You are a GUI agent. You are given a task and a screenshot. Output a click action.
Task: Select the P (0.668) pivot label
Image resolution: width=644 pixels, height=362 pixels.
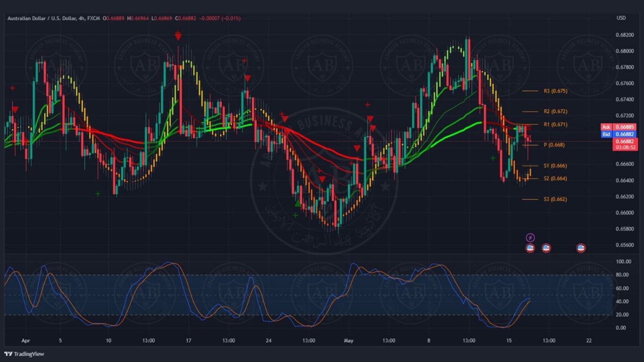(554, 145)
